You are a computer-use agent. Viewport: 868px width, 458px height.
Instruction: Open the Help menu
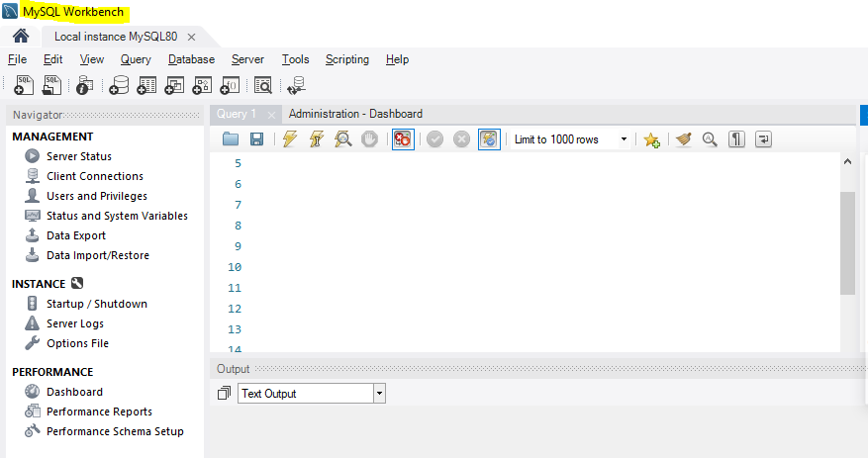pyautogui.click(x=397, y=59)
